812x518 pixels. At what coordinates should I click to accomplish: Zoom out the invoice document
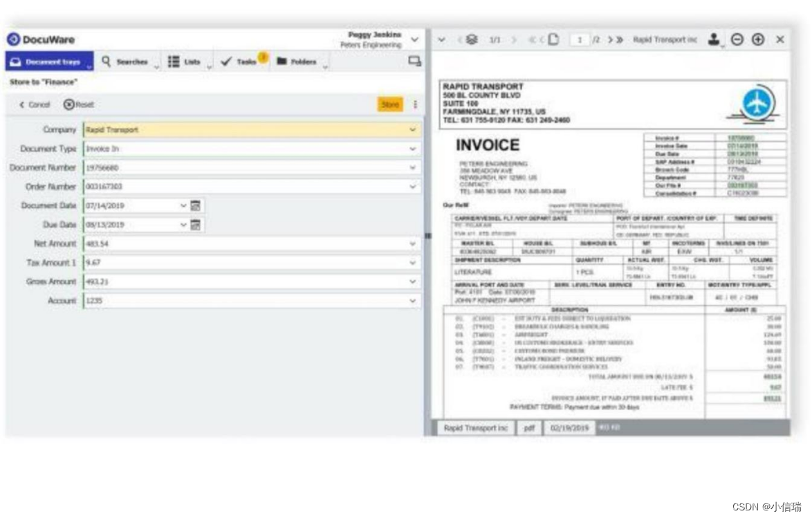coord(737,39)
